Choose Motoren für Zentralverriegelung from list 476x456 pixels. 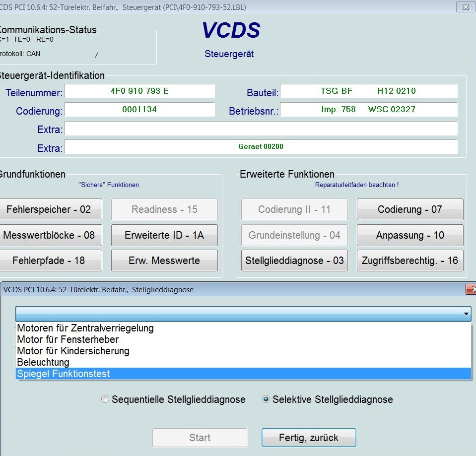click(x=243, y=328)
